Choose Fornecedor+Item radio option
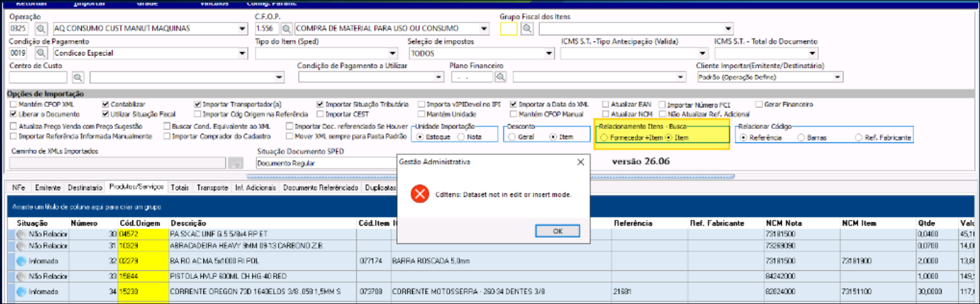Viewport: 980px width, 304px height. pos(604,138)
